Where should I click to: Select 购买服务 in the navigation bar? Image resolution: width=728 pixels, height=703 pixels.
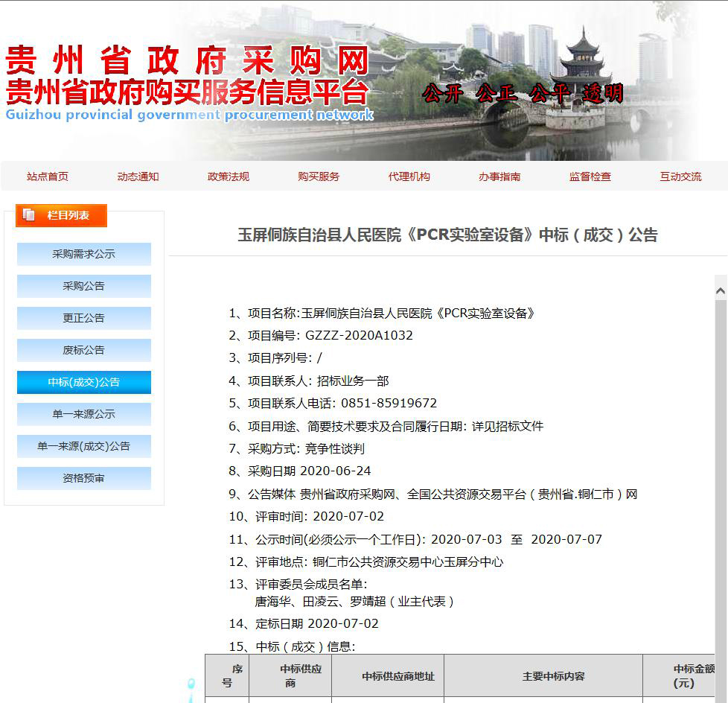pyautogui.click(x=319, y=176)
